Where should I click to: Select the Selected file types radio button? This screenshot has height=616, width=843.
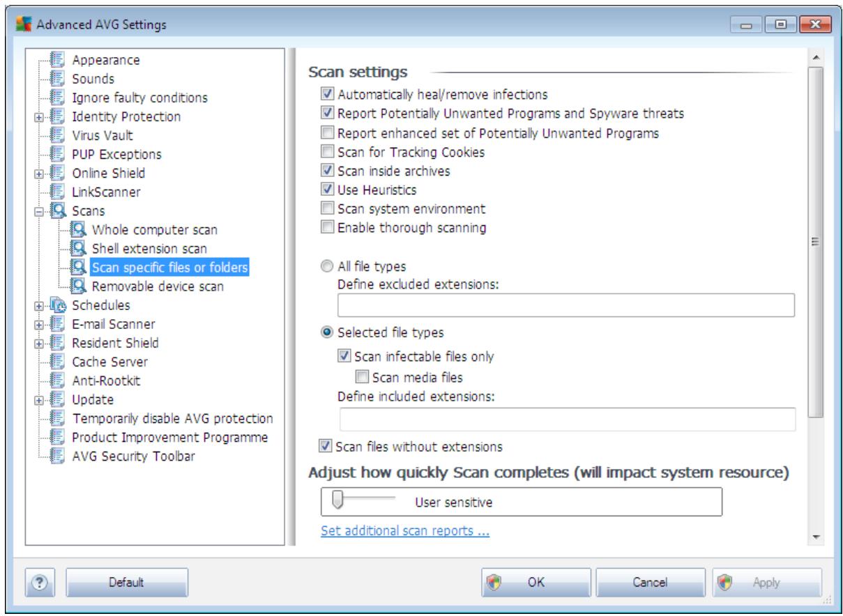[x=327, y=332]
